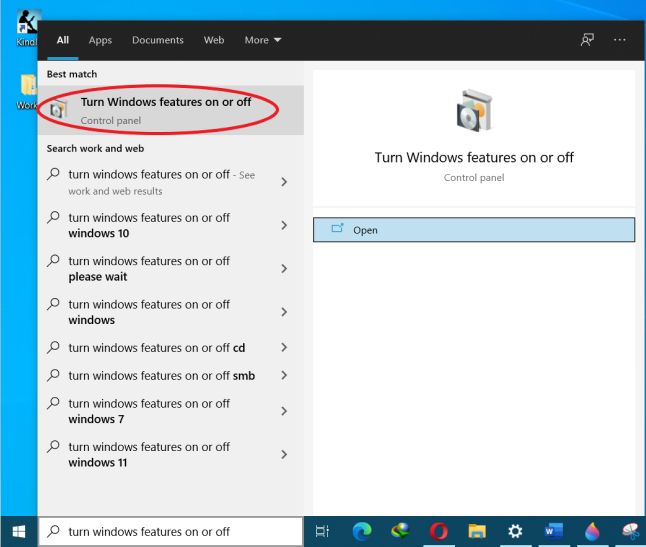
Task: Open Settings gear on taskbar
Action: pos(515,531)
